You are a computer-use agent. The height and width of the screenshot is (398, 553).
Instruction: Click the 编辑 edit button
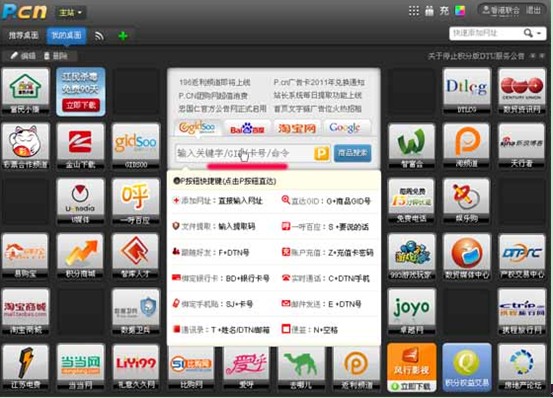pos(23,56)
